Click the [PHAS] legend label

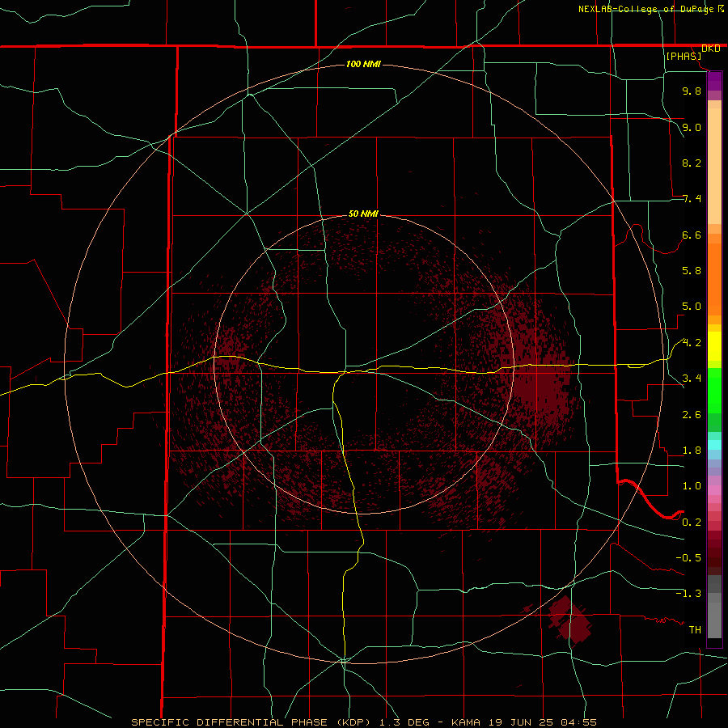[684, 57]
